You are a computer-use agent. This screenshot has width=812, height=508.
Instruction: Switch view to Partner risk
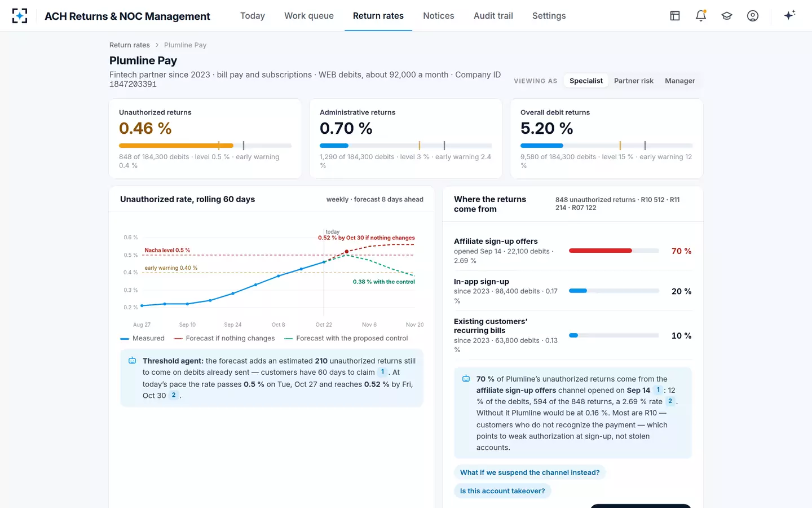[x=634, y=81]
